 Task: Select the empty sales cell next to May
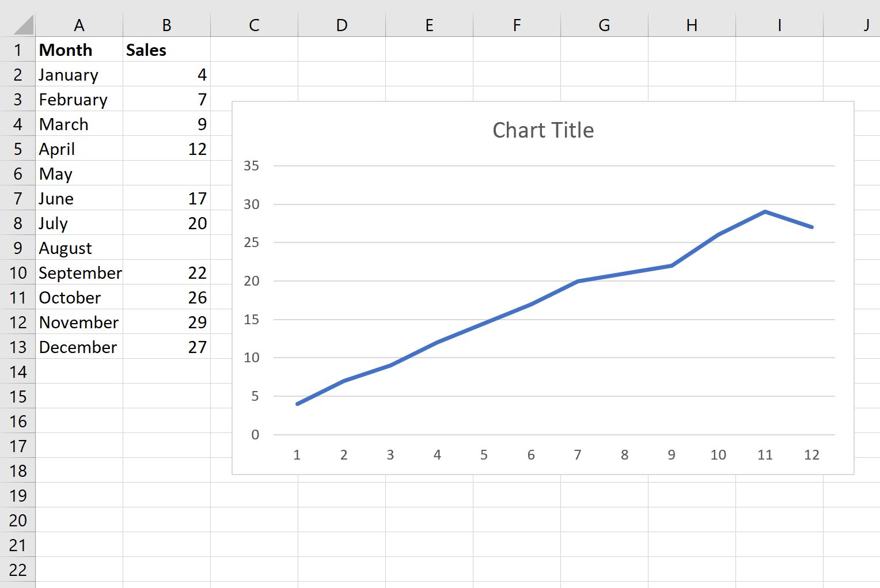(x=166, y=173)
